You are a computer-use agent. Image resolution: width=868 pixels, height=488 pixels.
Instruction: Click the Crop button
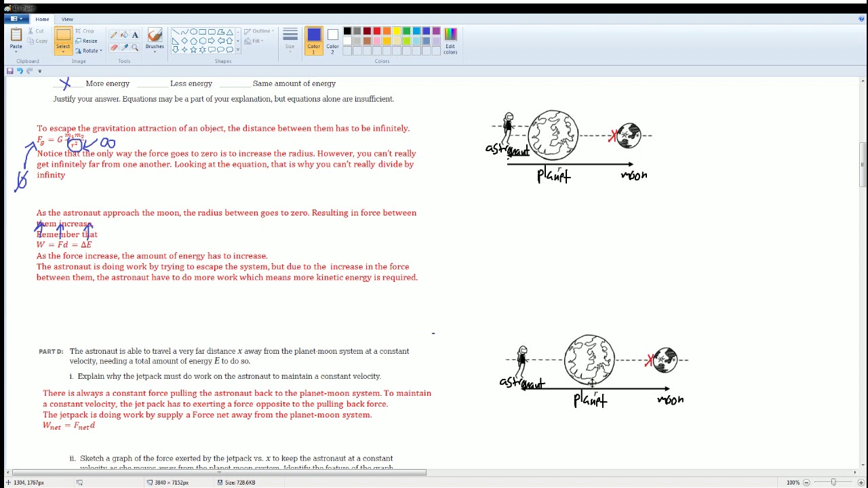(85, 30)
